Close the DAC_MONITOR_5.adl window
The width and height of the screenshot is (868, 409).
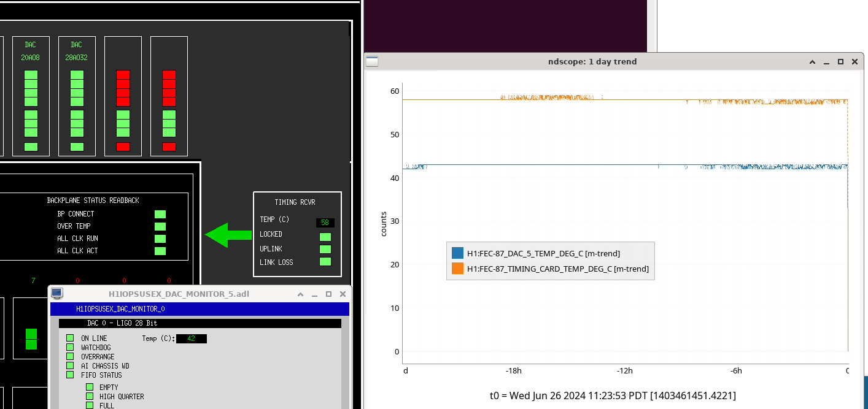343,294
